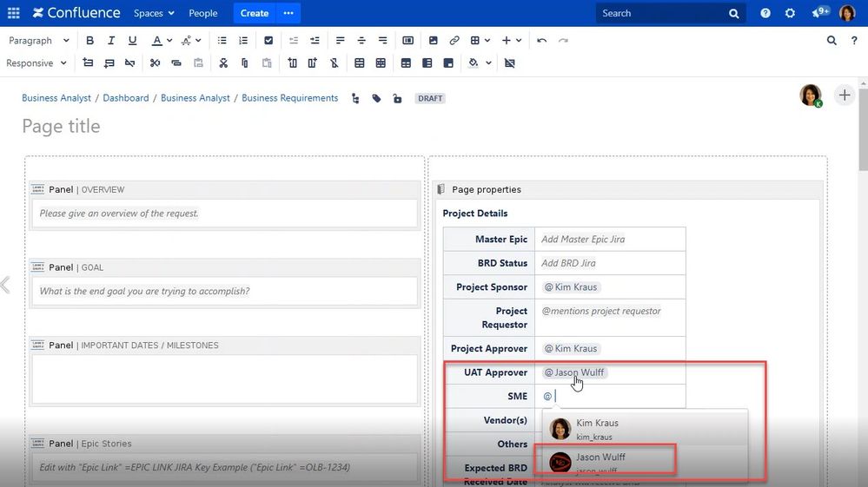The height and width of the screenshot is (487, 868).
Task: Align text center
Action: point(361,40)
